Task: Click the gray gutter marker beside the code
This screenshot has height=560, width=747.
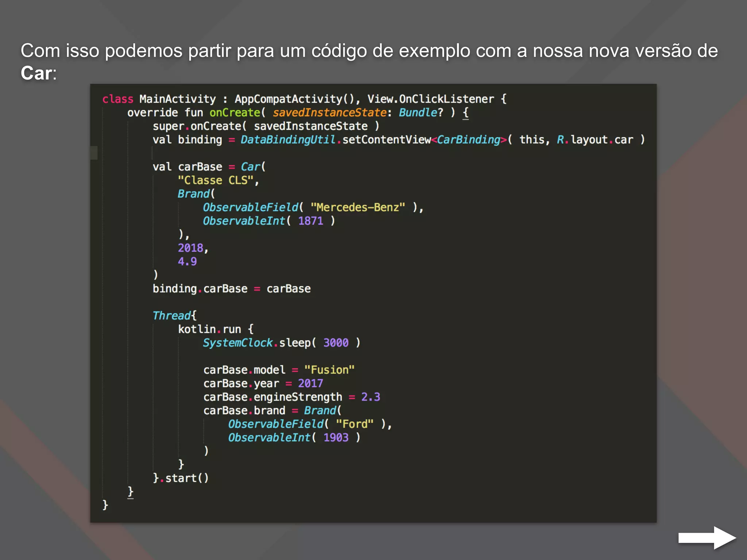Action: [x=94, y=153]
